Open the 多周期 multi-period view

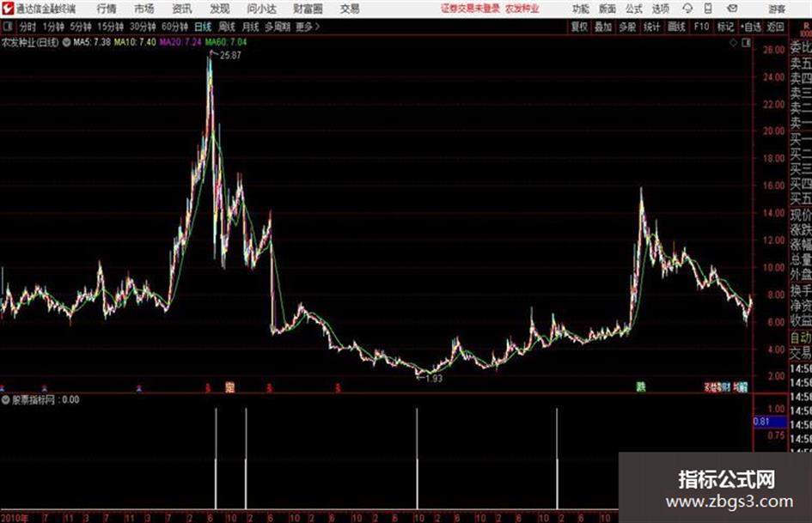point(278,27)
